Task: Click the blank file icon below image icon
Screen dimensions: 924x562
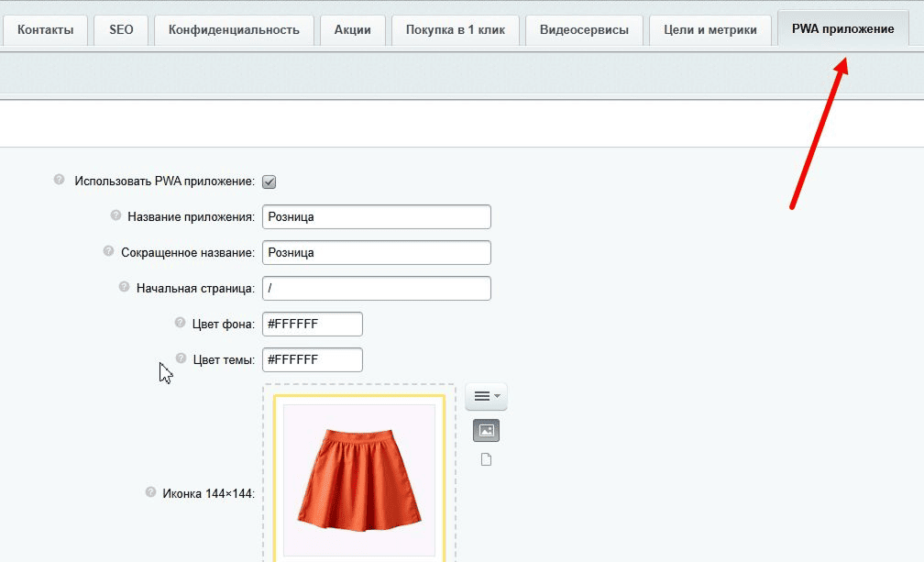Action: click(x=486, y=459)
